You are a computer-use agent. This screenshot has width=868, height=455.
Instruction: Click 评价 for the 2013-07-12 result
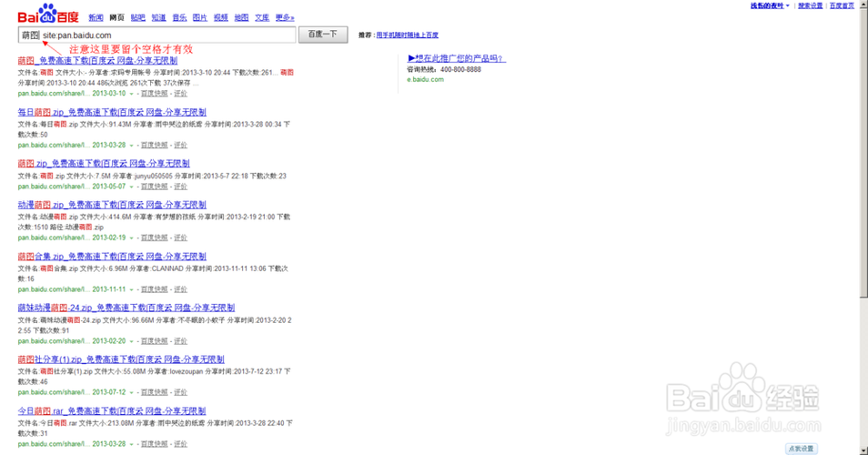coord(180,392)
